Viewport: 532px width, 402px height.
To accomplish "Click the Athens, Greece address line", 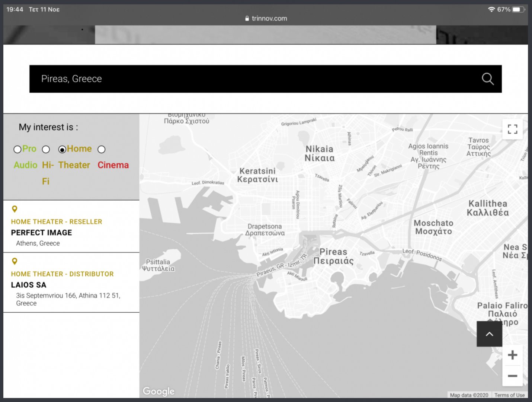I will point(38,243).
